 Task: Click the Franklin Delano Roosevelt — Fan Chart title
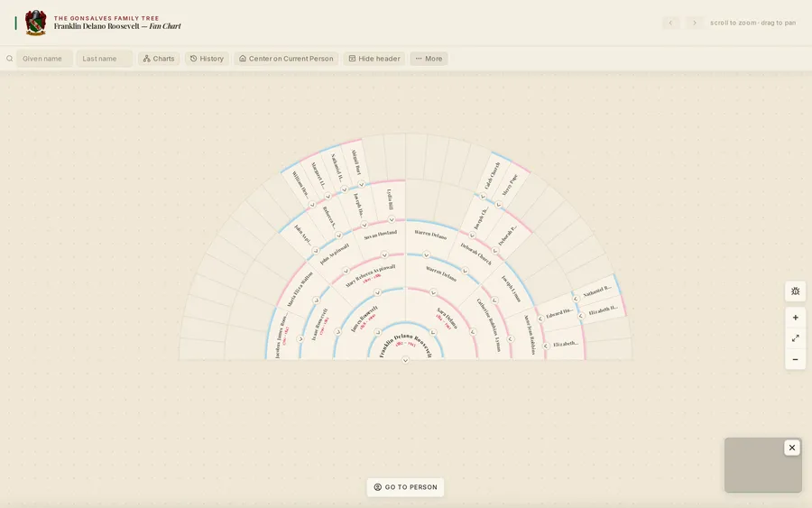coord(117,26)
